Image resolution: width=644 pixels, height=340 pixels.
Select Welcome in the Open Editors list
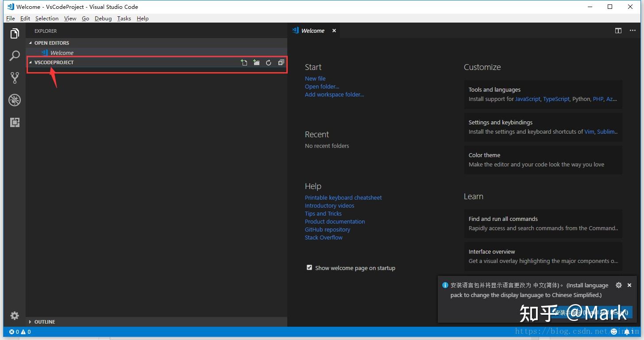pos(157,53)
